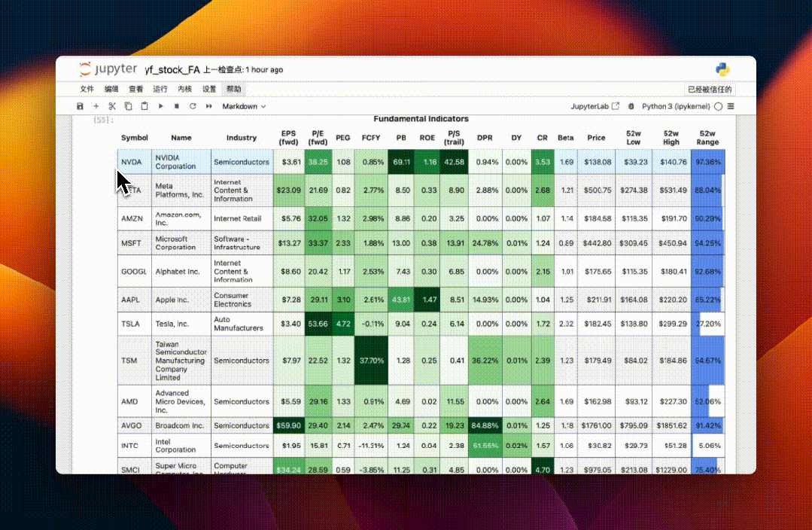Screen dimensions: 812x530
Task: Open the 文件 menu
Action: coord(87,89)
